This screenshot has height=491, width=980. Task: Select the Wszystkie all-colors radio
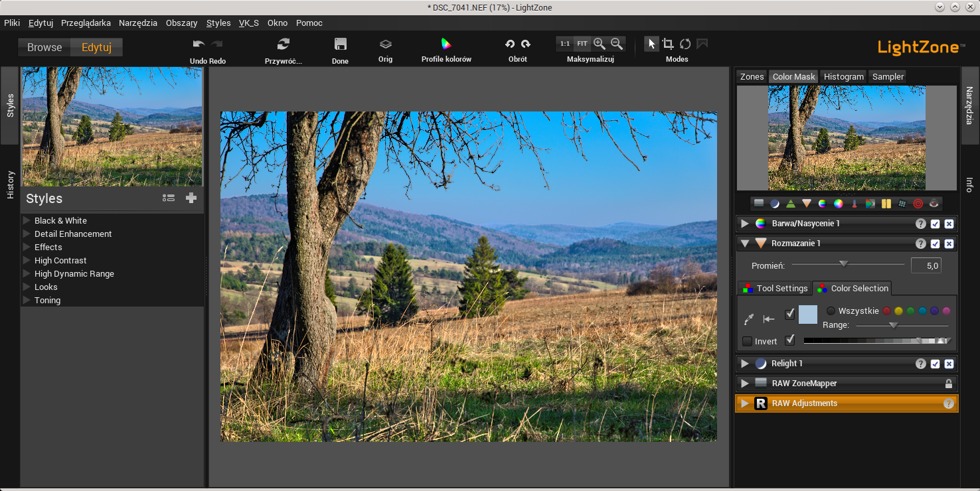coord(831,311)
